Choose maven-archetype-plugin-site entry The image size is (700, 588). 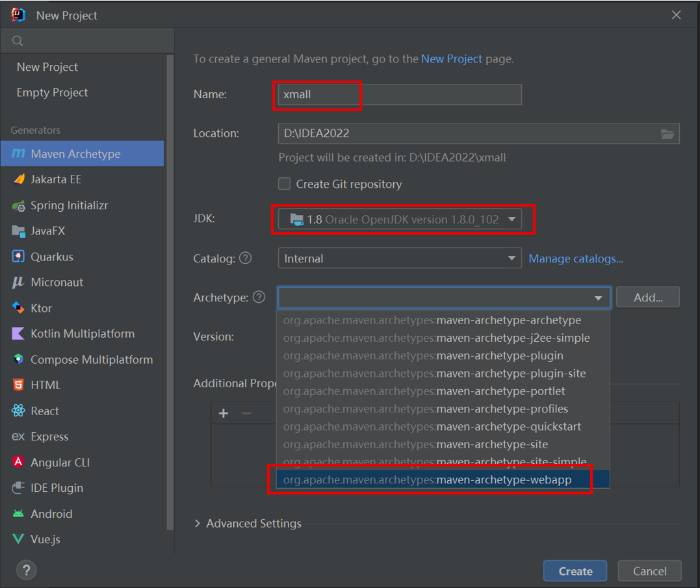[x=443, y=374]
